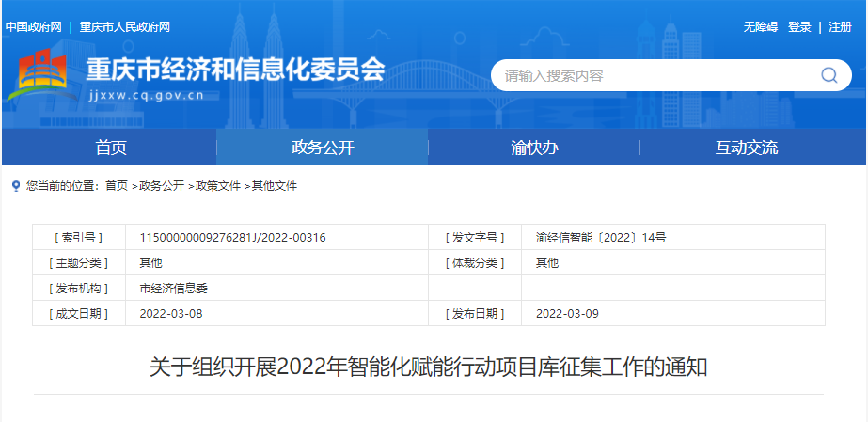Switch to the 互动交流 navigation tab
The width and height of the screenshot is (868, 422).
click(x=747, y=148)
